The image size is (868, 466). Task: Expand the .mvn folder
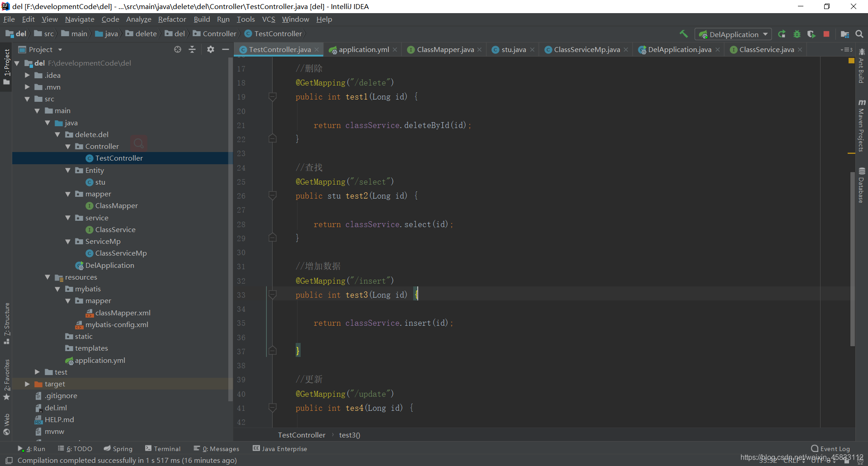coord(27,87)
